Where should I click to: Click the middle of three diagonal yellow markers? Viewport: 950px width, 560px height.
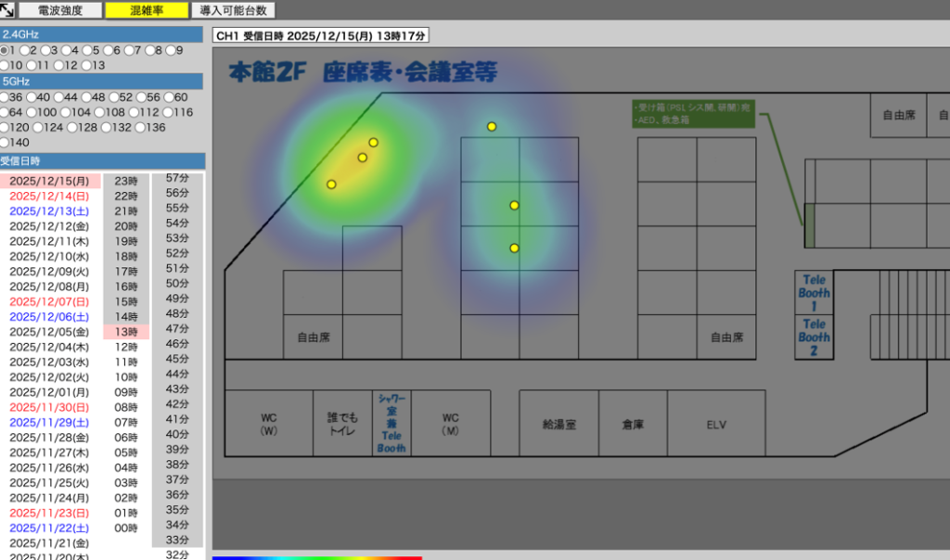(x=362, y=158)
